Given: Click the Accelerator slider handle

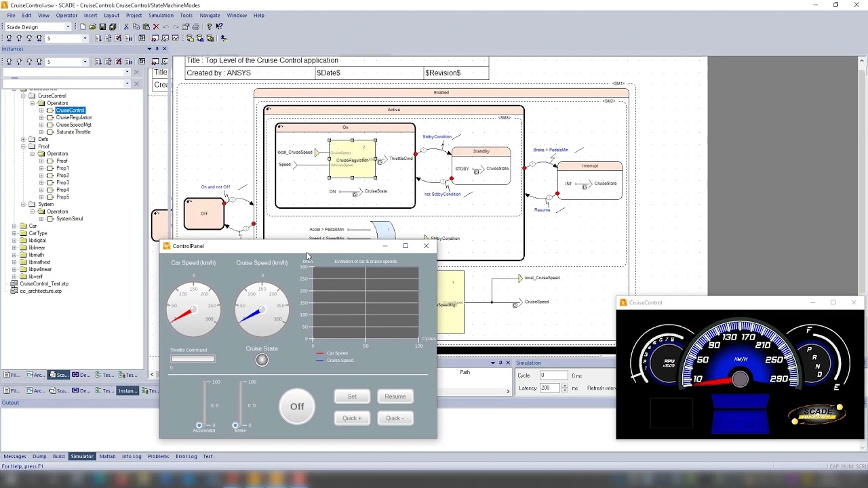Looking at the screenshot, I should [x=199, y=426].
